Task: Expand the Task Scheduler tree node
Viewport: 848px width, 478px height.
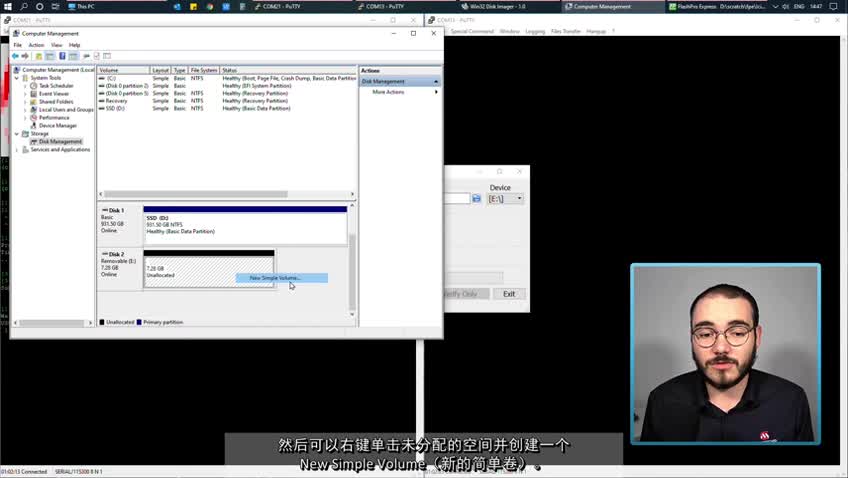Action: tap(25, 86)
